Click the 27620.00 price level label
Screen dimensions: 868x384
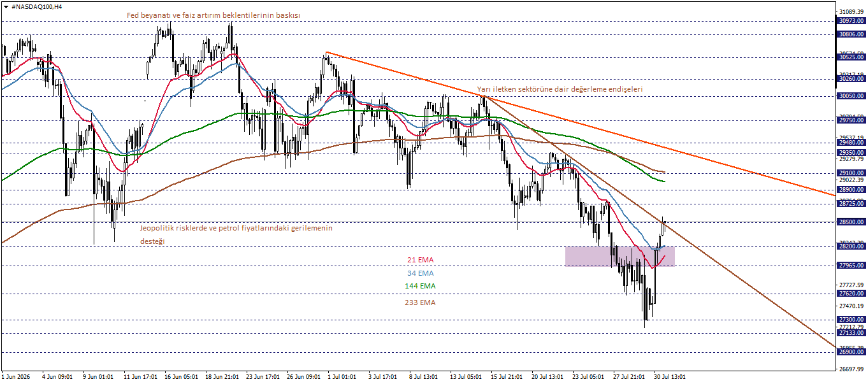tap(851, 294)
